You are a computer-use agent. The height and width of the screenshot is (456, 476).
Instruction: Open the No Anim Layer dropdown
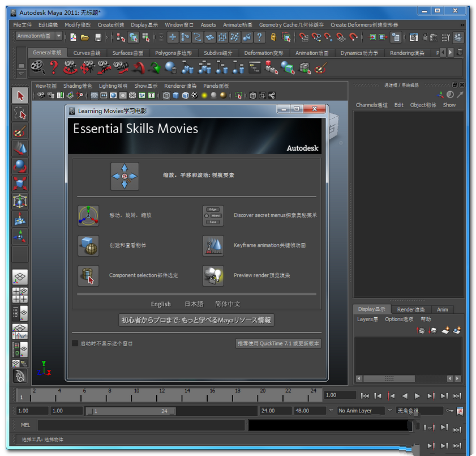(361, 411)
